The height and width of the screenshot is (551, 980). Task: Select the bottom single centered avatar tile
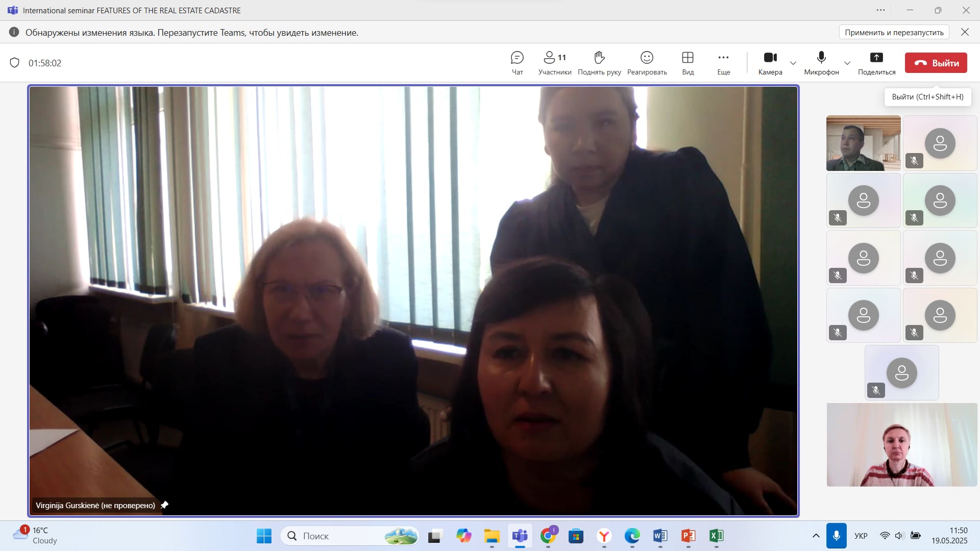click(902, 372)
